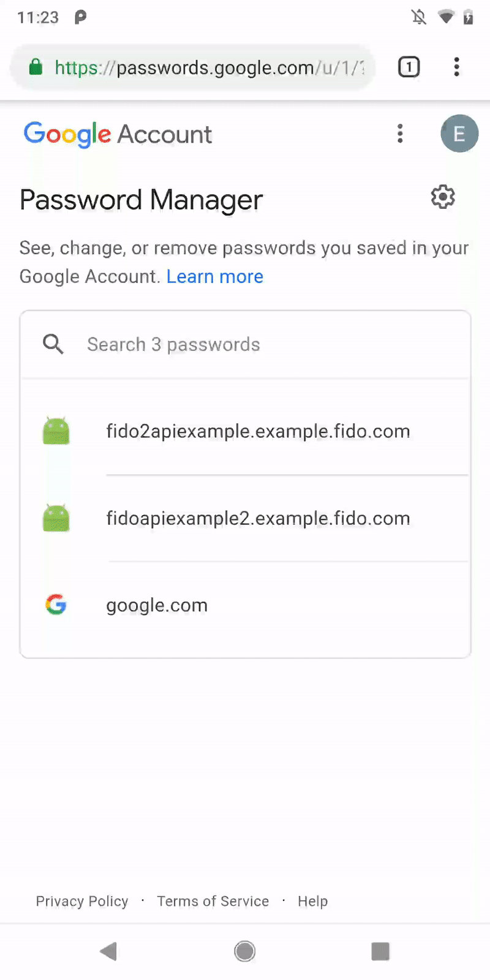Open the Terms of Service link
This screenshot has width=490, height=980.
[213, 901]
